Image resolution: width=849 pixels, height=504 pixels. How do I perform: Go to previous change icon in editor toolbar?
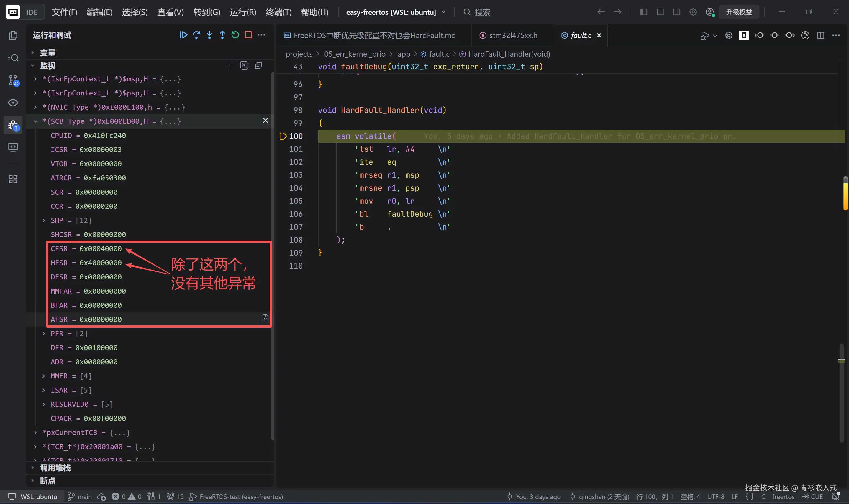(x=759, y=35)
